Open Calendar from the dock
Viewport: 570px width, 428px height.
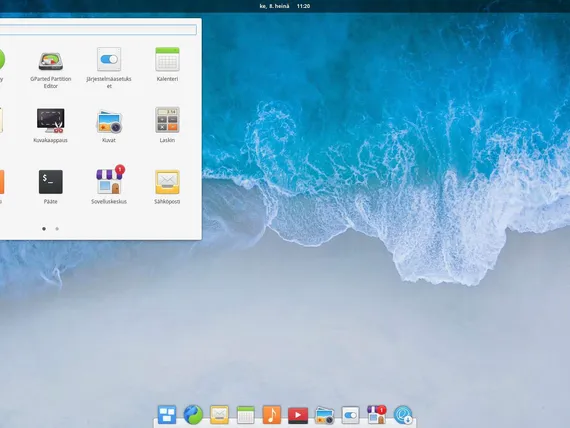pyautogui.click(x=245, y=415)
